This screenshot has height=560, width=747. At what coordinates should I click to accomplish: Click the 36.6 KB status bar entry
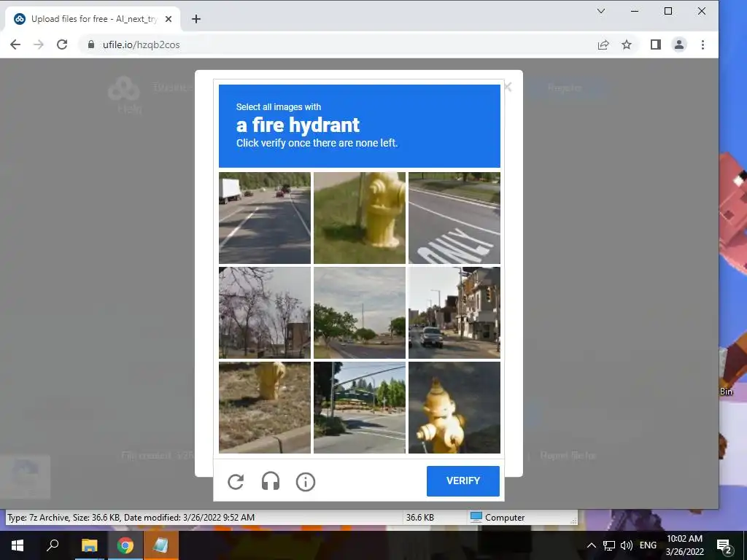tap(419, 518)
